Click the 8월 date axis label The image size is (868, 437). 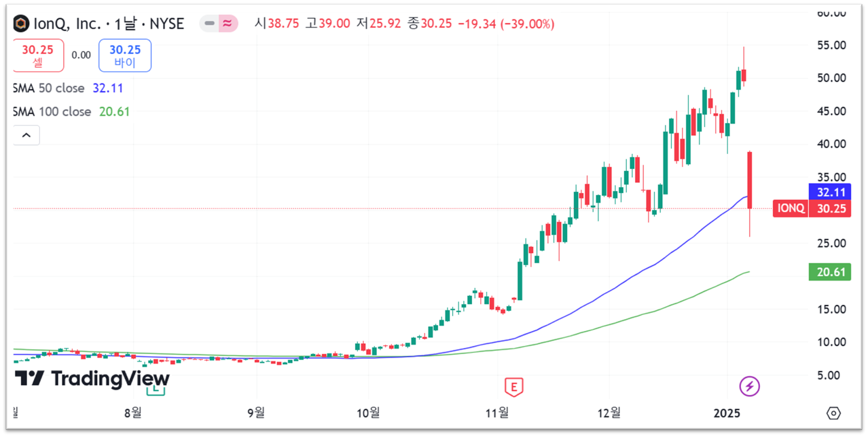coord(133,413)
